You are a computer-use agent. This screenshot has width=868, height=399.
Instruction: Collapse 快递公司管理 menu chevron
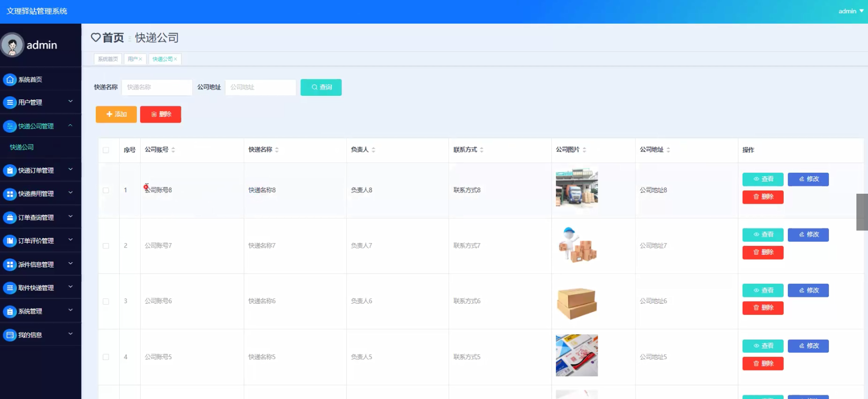coord(71,125)
